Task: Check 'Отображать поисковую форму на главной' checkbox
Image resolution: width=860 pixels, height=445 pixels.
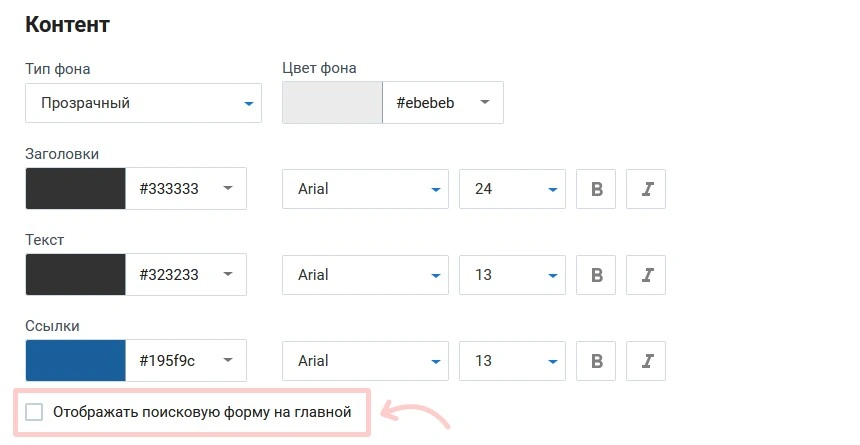Action: (35, 412)
